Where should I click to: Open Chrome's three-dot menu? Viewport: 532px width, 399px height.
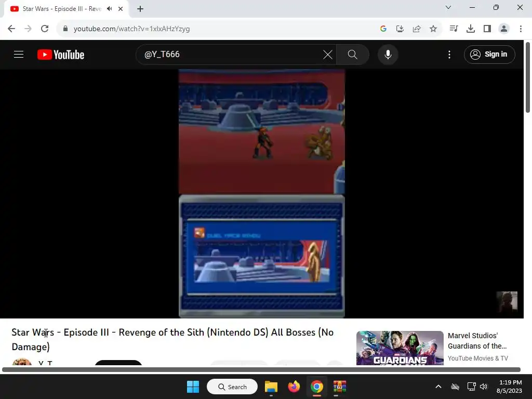(x=521, y=29)
